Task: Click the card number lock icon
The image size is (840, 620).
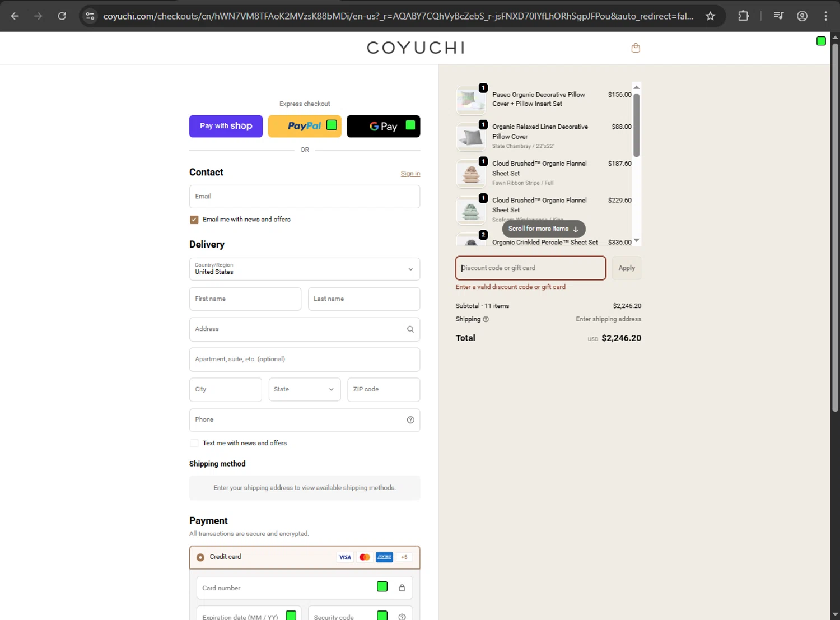Action: (x=402, y=588)
